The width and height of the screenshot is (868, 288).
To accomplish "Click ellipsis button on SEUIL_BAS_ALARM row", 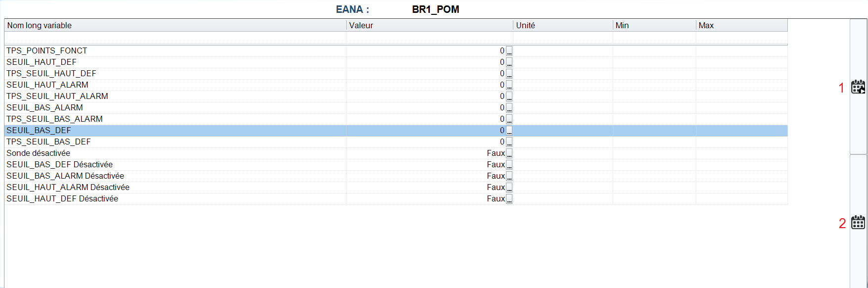I will coord(509,108).
